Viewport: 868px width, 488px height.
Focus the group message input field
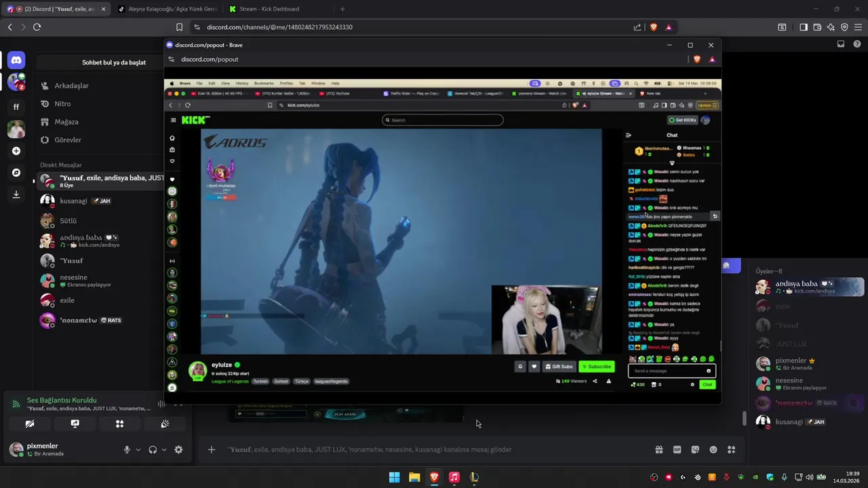[x=434, y=449]
